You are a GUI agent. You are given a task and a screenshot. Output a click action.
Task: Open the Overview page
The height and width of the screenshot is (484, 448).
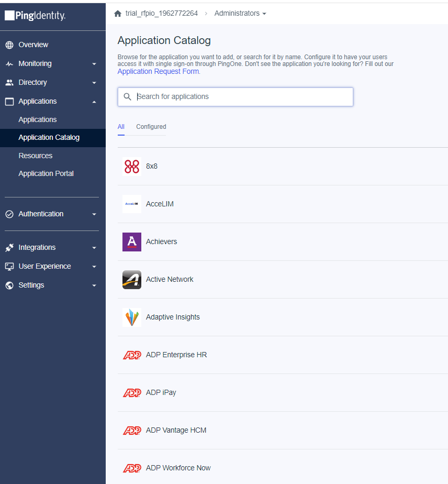[x=33, y=45]
